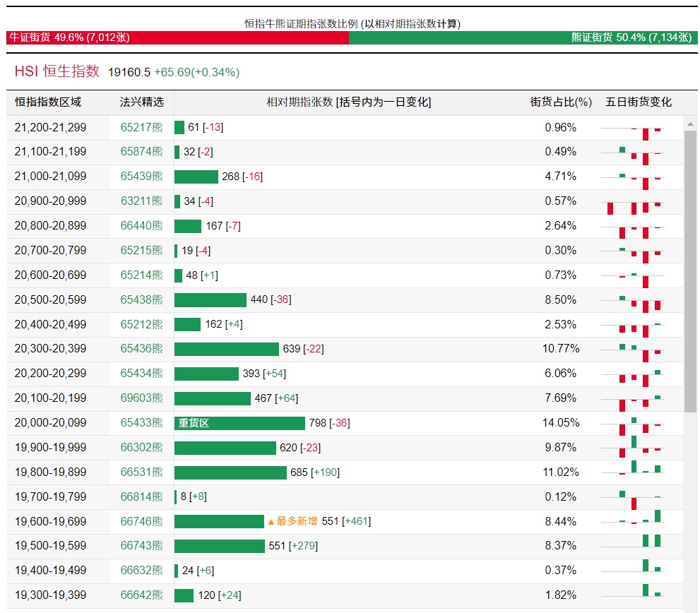Click the 恒指指数区域 column header

(x=48, y=102)
